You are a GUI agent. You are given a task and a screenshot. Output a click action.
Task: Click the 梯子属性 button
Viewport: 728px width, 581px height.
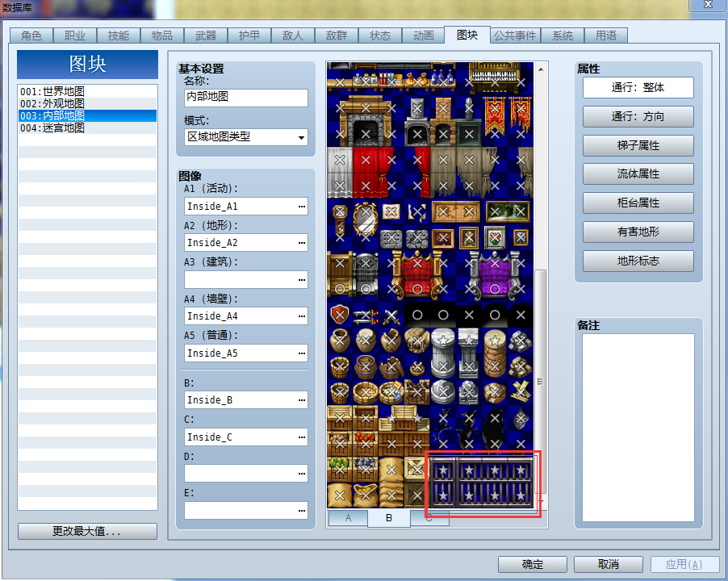(638, 146)
